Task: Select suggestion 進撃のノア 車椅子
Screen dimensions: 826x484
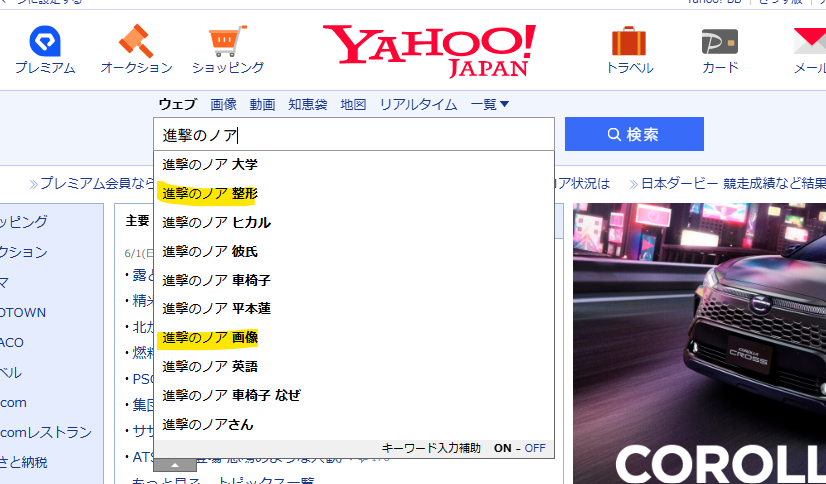Action: [x=354, y=280]
